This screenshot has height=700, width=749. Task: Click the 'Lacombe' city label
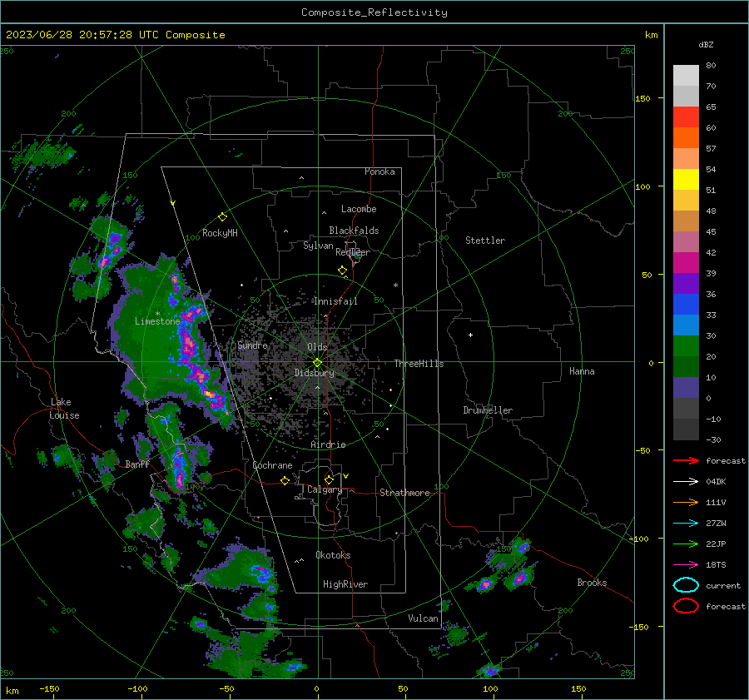[359, 209]
